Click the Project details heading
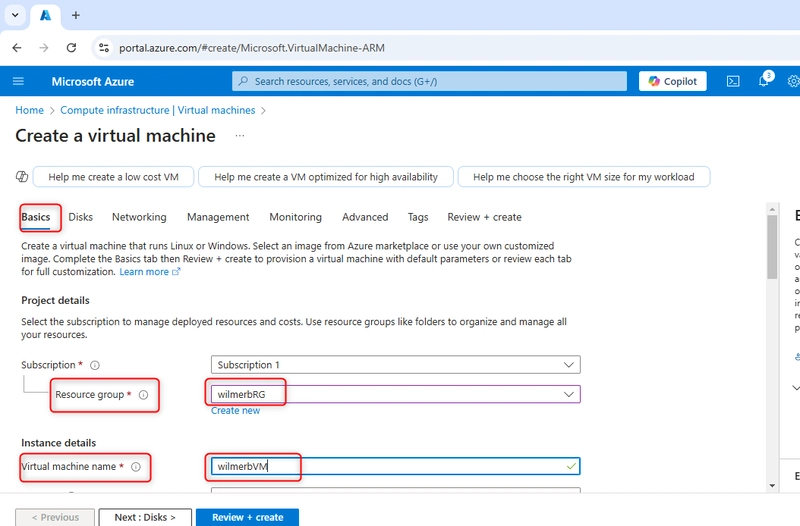800x526 pixels. pos(55,300)
